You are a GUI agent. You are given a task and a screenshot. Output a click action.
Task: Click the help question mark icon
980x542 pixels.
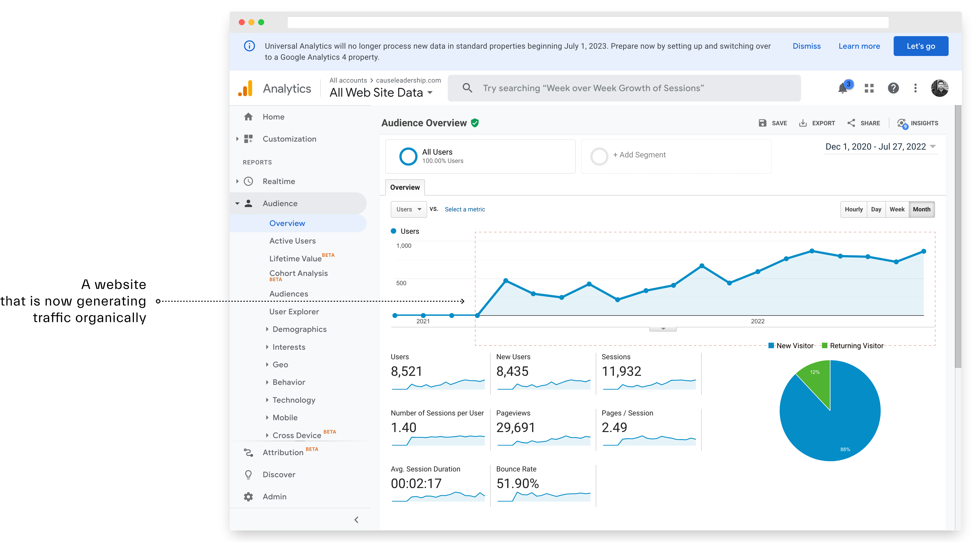click(x=893, y=88)
